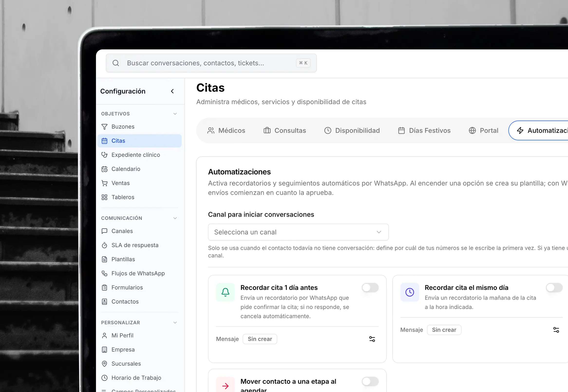Image resolution: width=568 pixels, height=392 pixels.
Task: Click the Tableros grid icon
Action: click(104, 197)
